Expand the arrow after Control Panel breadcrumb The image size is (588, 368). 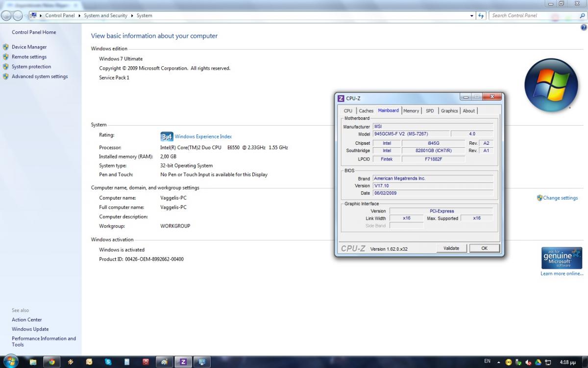[79, 16]
